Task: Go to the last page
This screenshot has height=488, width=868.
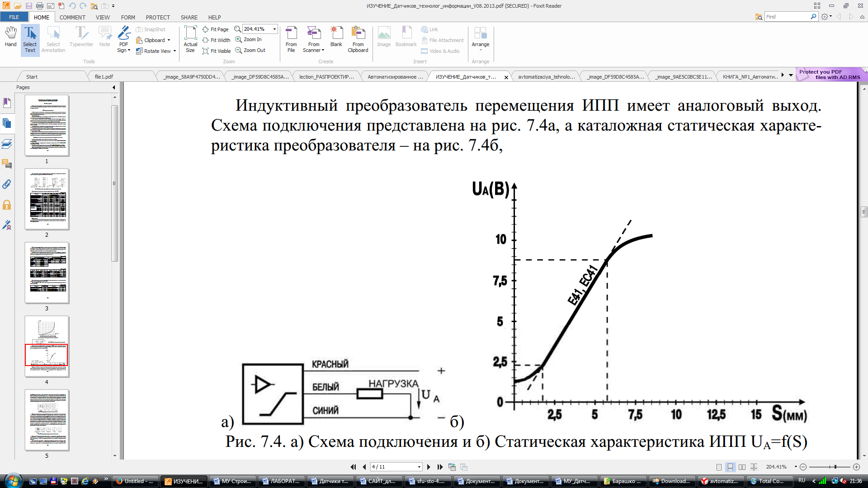Action: coord(440,467)
